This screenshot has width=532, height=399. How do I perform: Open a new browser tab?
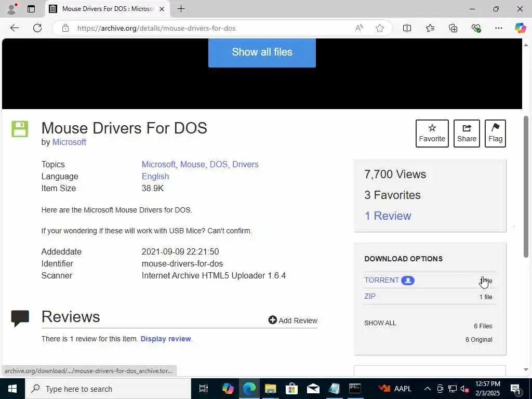(181, 9)
